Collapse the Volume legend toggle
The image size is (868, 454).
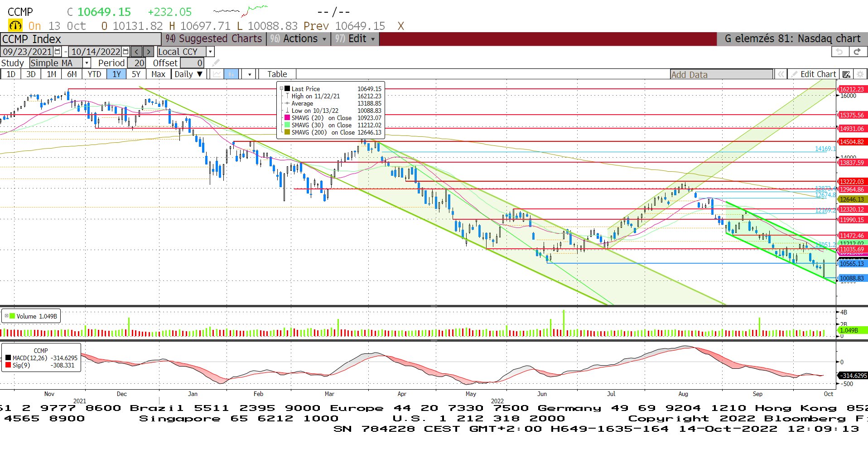[x=6, y=316]
